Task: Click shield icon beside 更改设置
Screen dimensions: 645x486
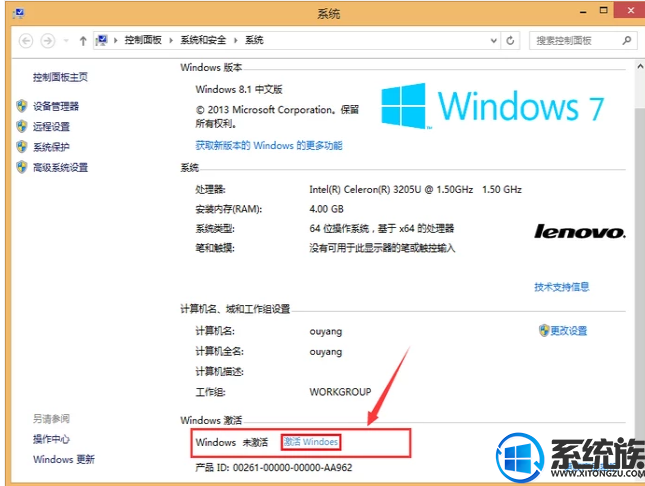Action: [x=544, y=330]
